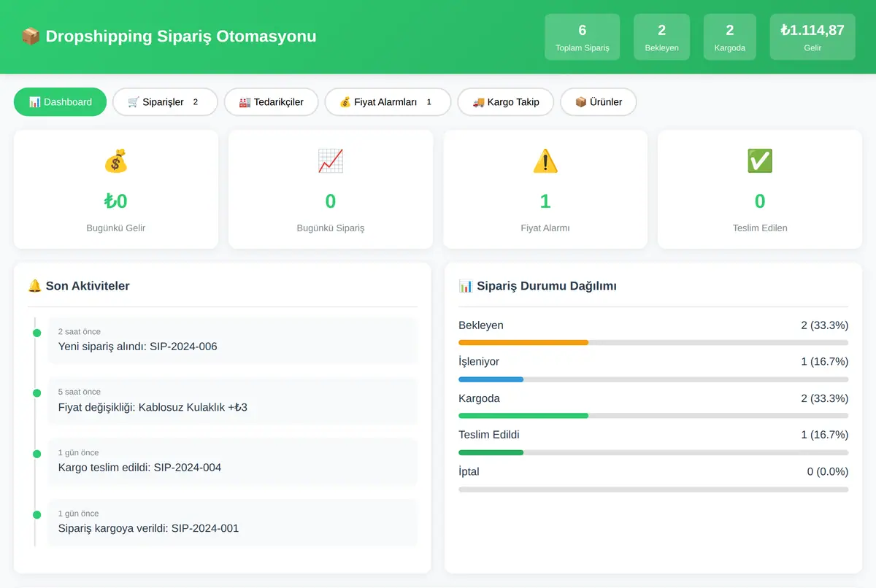
Task: Open activity 'Sipariş kargoya verildi: SIP-2024-001'
Action: point(233,522)
